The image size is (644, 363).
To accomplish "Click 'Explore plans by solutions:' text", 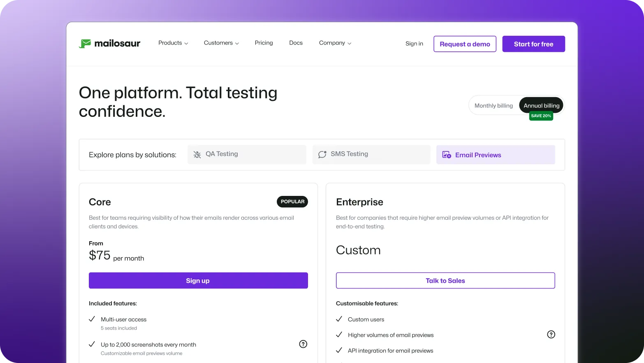I will click(132, 155).
